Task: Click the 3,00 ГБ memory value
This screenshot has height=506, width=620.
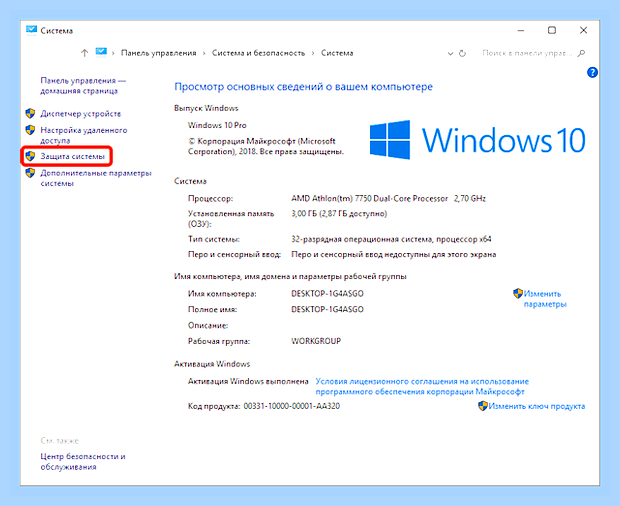Action: click(339, 214)
